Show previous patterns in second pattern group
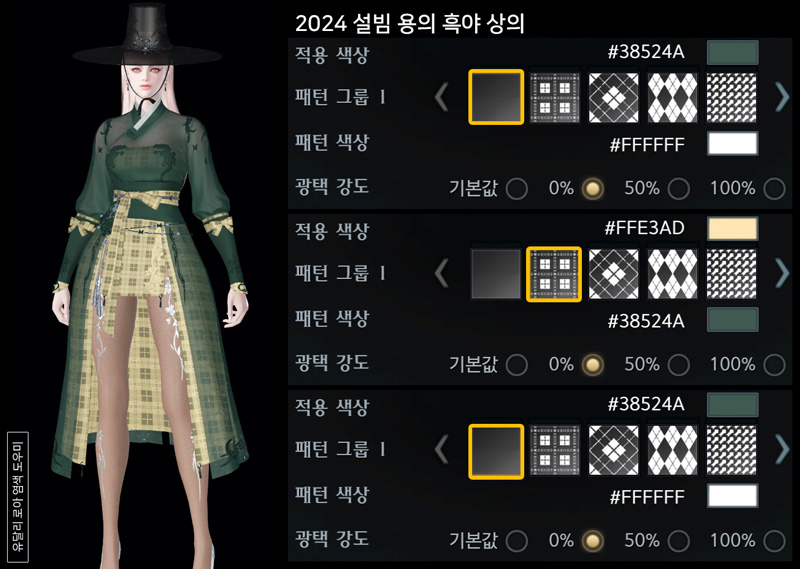This screenshot has height=569, width=800. click(x=442, y=274)
